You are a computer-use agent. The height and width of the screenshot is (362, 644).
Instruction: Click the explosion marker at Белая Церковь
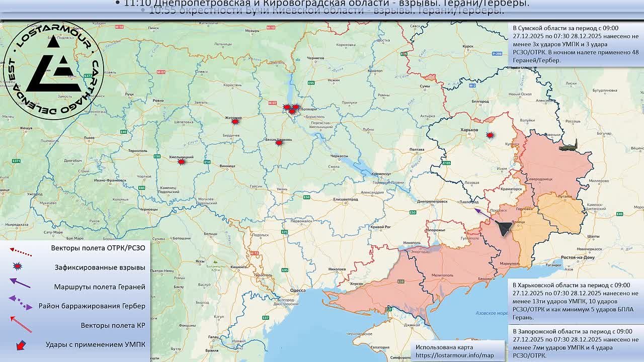point(279,142)
